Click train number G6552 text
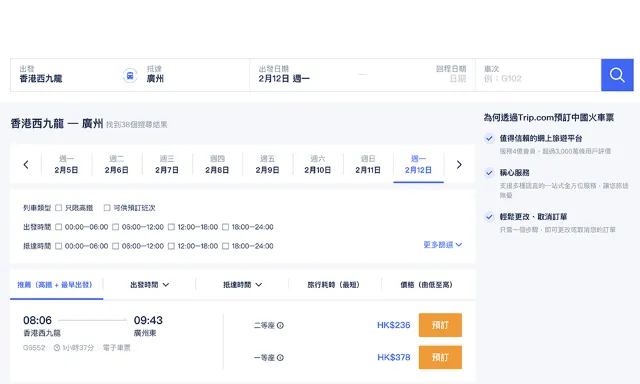Screen dimensions: 640x384 34,348
